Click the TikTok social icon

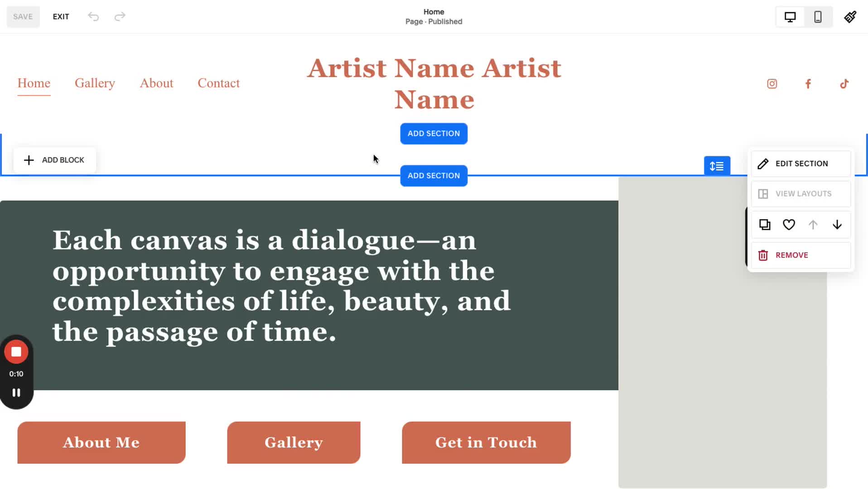tap(844, 84)
